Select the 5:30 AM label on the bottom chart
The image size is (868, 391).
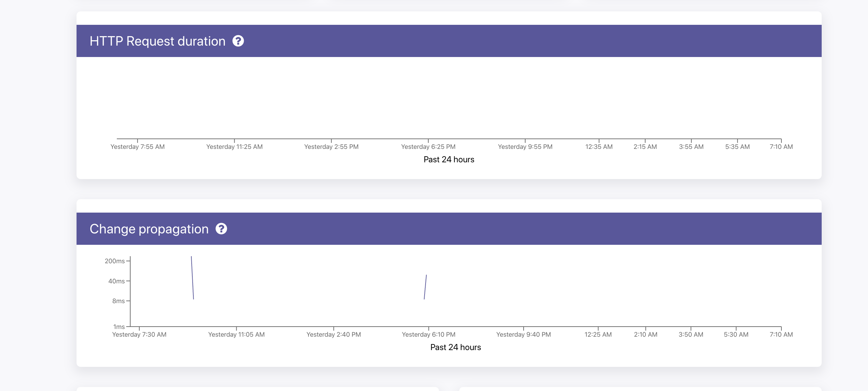click(x=736, y=334)
